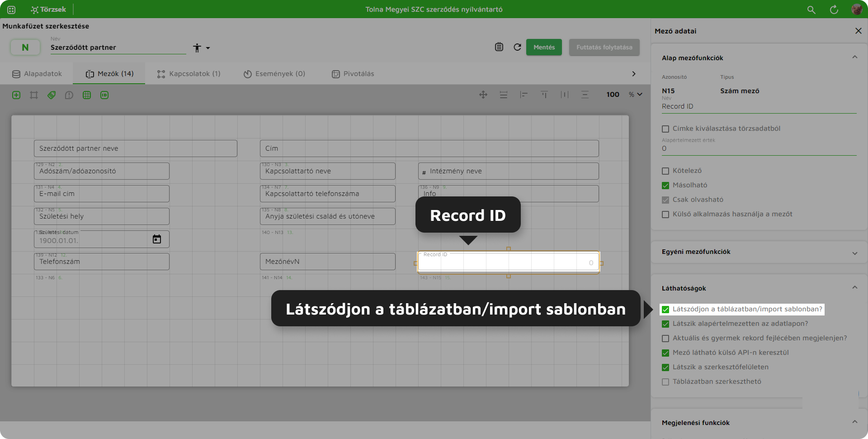This screenshot has width=868, height=439.
Task: Select the Cím field on canvas
Action: coord(429,148)
